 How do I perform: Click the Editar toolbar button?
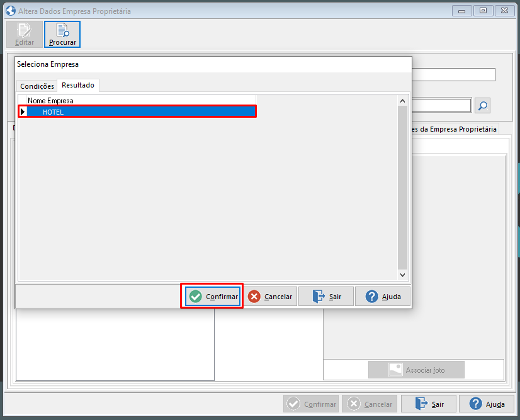pos(25,34)
